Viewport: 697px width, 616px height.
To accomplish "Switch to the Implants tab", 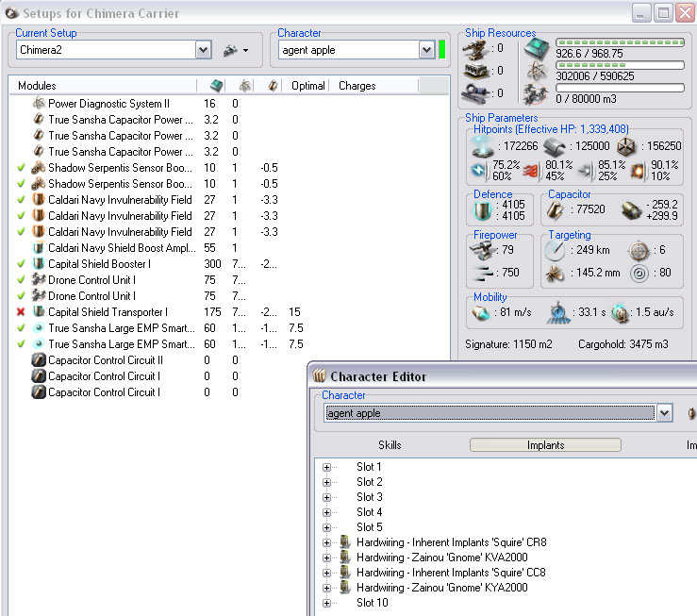I will [x=545, y=445].
